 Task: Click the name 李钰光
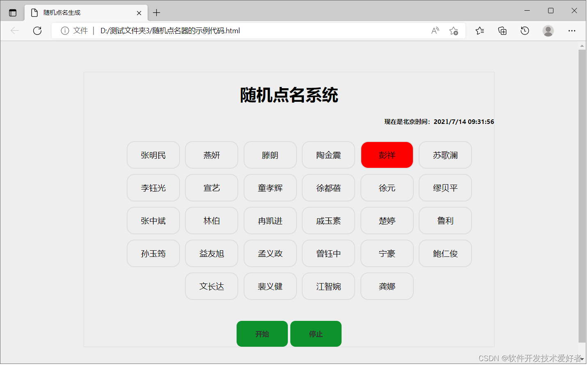pos(153,188)
